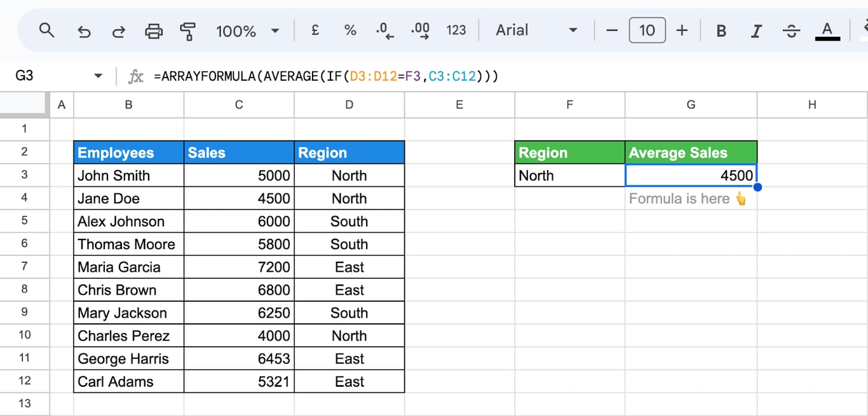This screenshot has width=868, height=416.
Task: Select column D header
Action: click(x=349, y=105)
